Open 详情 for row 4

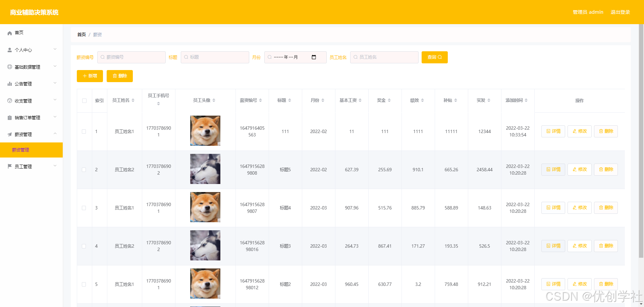click(553, 246)
